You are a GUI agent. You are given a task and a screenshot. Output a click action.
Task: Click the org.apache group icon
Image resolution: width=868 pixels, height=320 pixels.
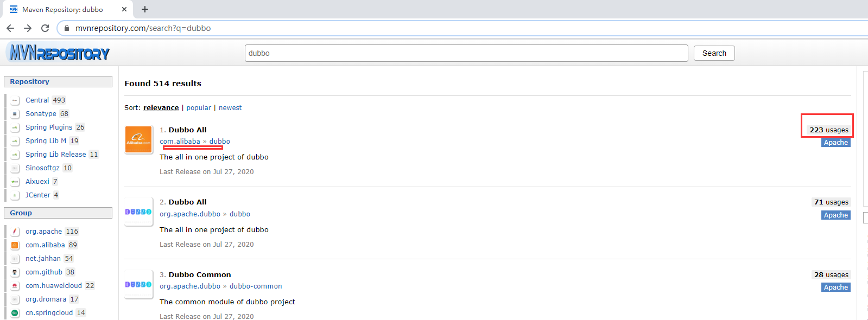pyautogui.click(x=15, y=232)
